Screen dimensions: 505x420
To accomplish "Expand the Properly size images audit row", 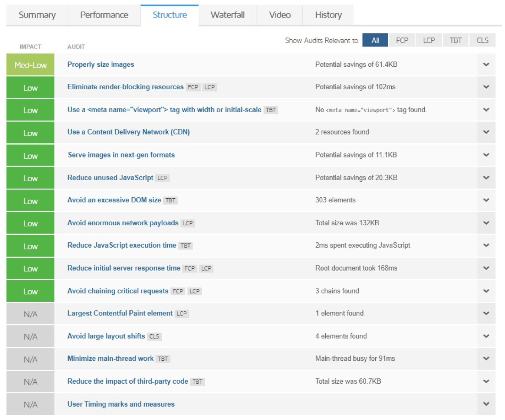I will click(486, 64).
